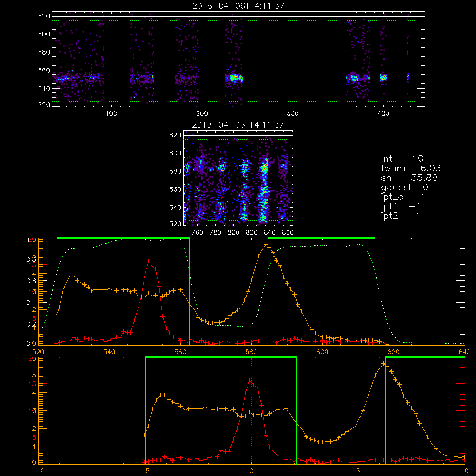This screenshot has height=476, width=476.
Task: Click x-axis label 860 under middle image
Action: [288, 233]
